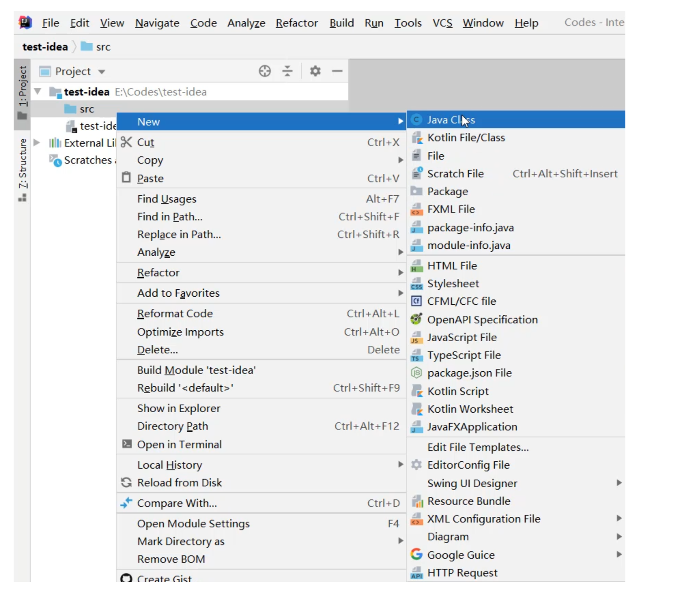Expand the Swing UI Designer submenu arrow
Viewport: 700px width, 591px height.
pos(619,482)
